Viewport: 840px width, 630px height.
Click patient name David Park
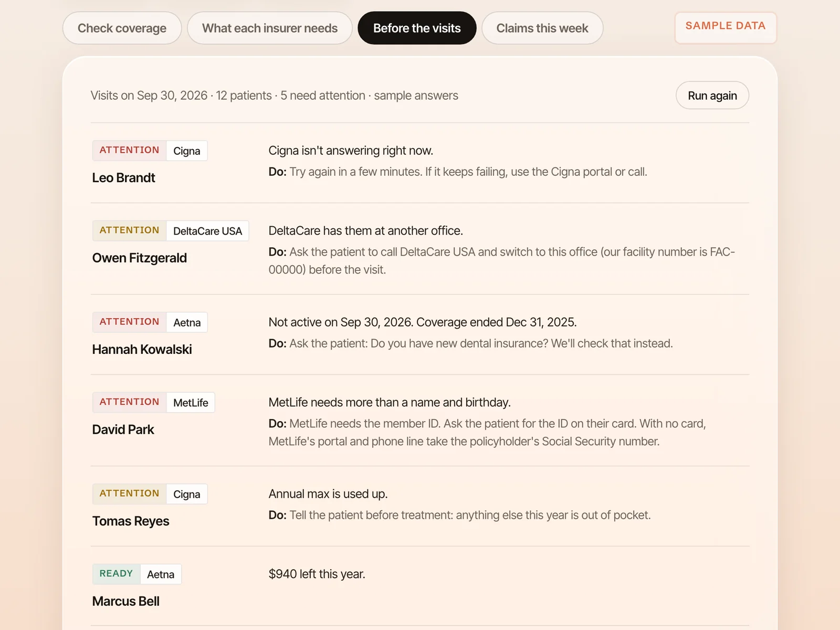(x=123, y=430)
